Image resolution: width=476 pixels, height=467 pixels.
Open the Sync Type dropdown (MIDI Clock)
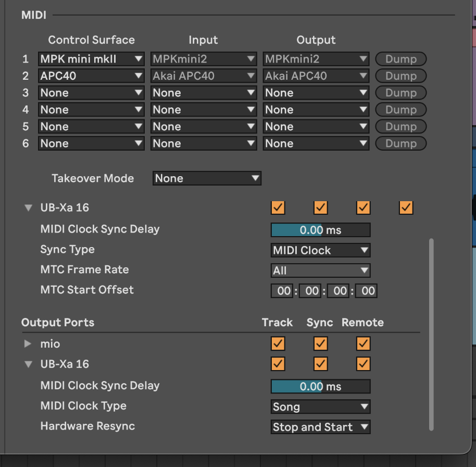321,250
